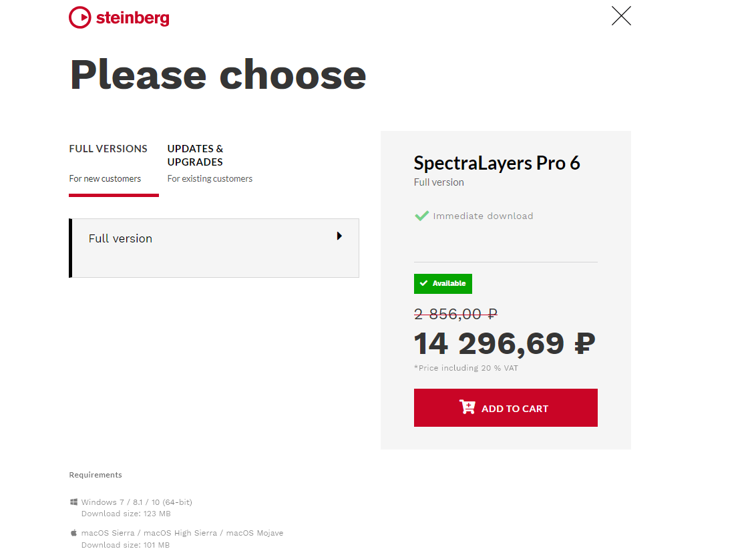This screenshot has width=756, height=553.
Task: Click the shopping cart icon
Action: pyautogui.click(x=467, y=407)
